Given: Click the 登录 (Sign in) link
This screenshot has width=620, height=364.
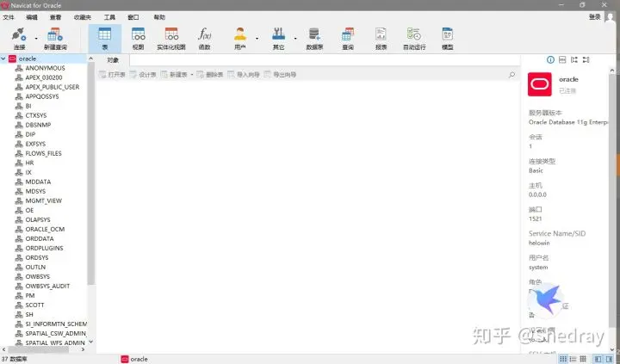Looking at the screenshot, I should [x=595, y=17].
